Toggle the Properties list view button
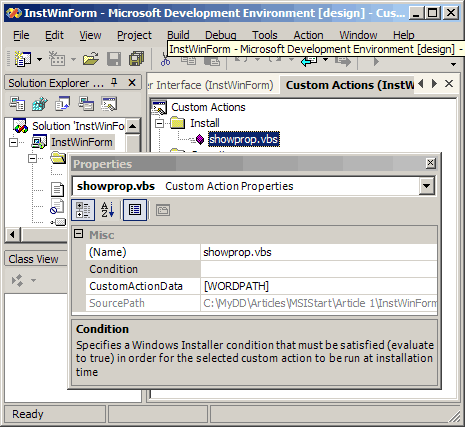This screenshot has height=428, width=467. (x=135, y=210)
